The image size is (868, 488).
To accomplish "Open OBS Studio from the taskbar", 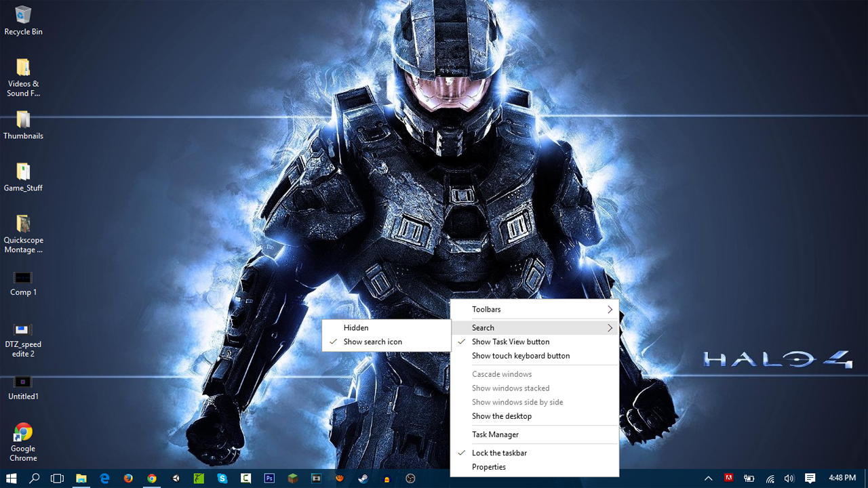I will (410, 479).
